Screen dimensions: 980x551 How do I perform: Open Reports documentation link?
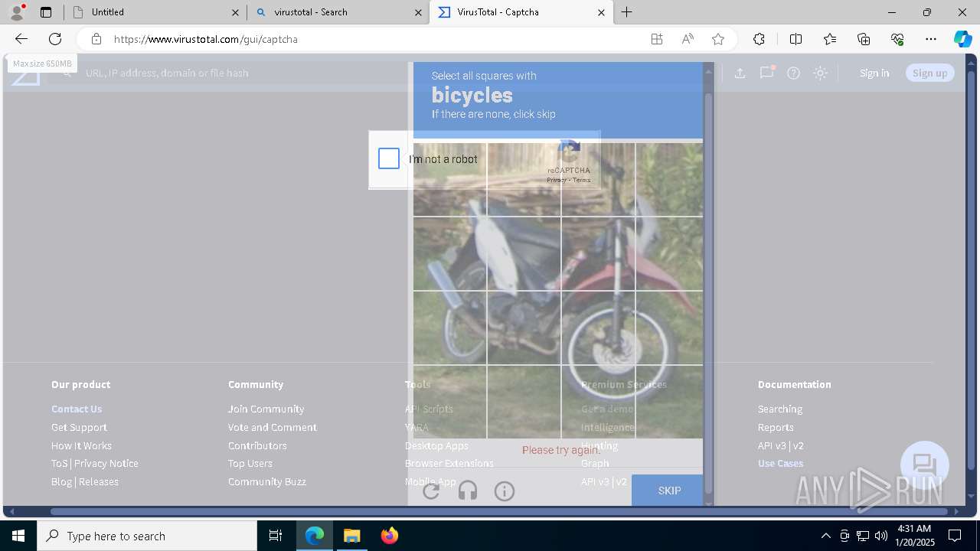[x=776, y=427]
